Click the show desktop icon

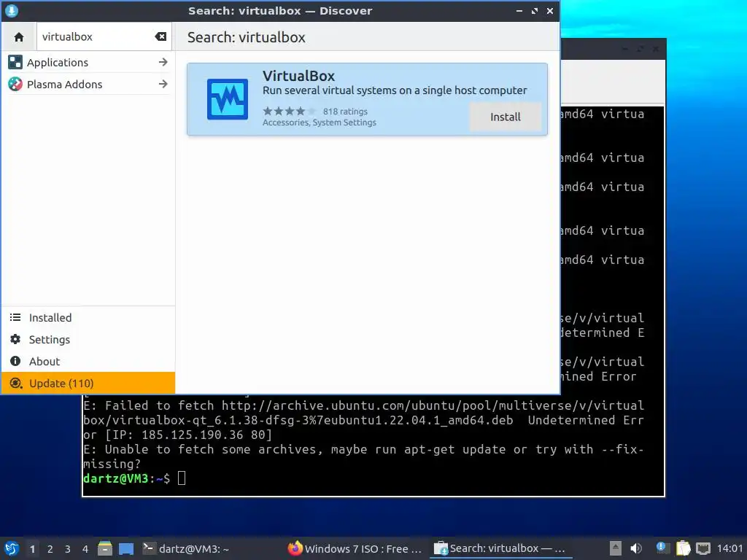tap(126, 549)
